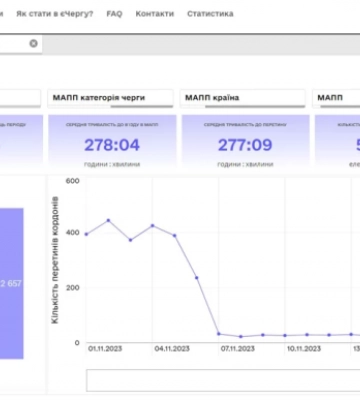Open the Статистика menu item
360x400 pixels.
(210, 14)
